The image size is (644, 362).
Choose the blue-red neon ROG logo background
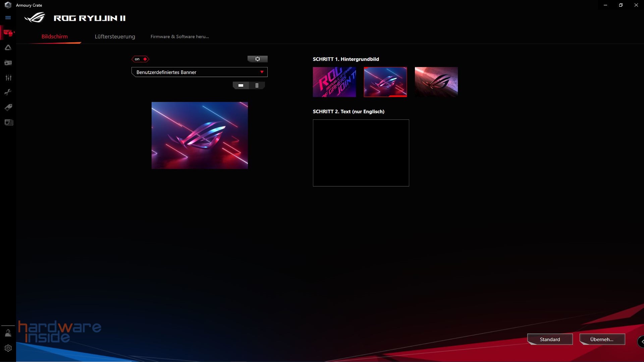[385, 82]
